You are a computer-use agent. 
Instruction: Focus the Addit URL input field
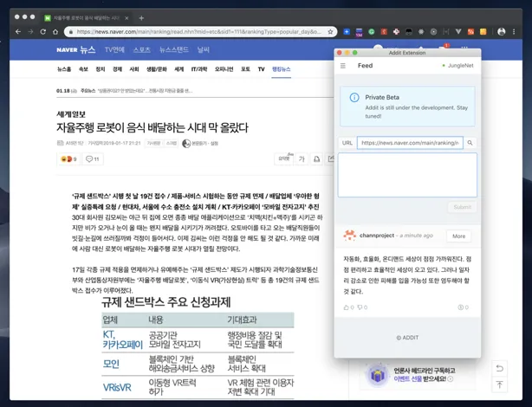410,143
